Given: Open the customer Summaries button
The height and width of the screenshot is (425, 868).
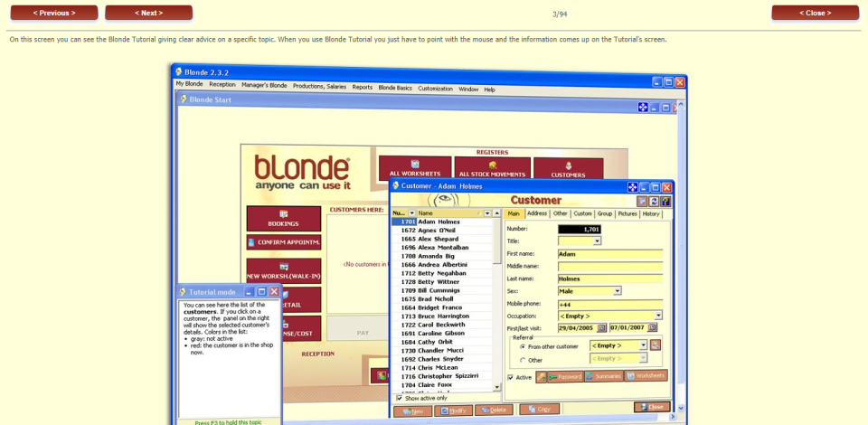Looking at the screenshot, I should coord(603,376).
